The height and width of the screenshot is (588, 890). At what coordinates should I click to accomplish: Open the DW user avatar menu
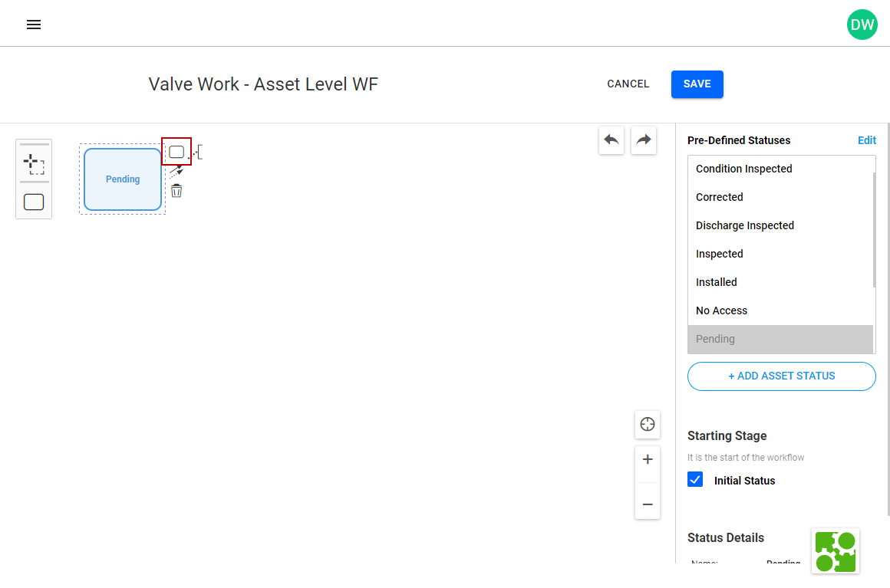[x=862, y=25]
